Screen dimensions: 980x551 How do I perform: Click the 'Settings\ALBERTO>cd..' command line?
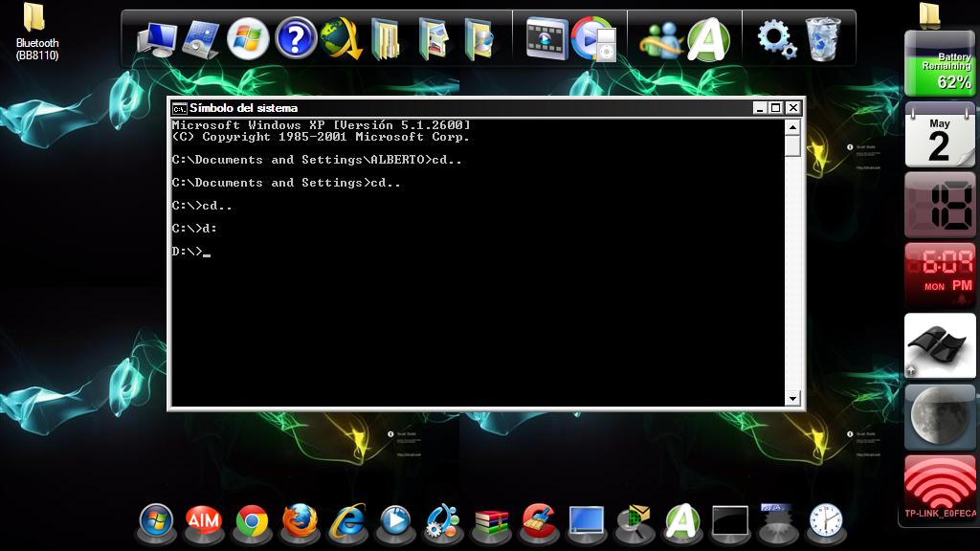pos(382,160)
